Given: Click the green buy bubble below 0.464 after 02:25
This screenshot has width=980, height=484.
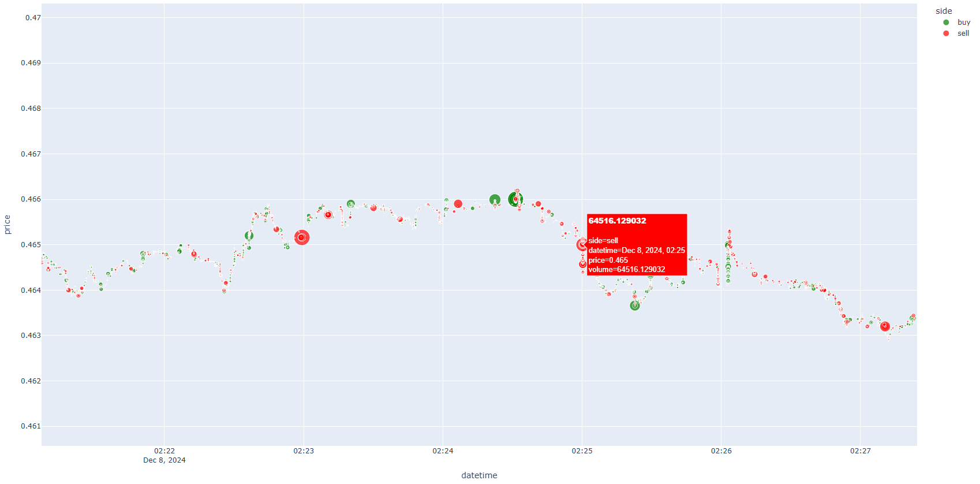Looking at the screenshot, I should [635, 306].
